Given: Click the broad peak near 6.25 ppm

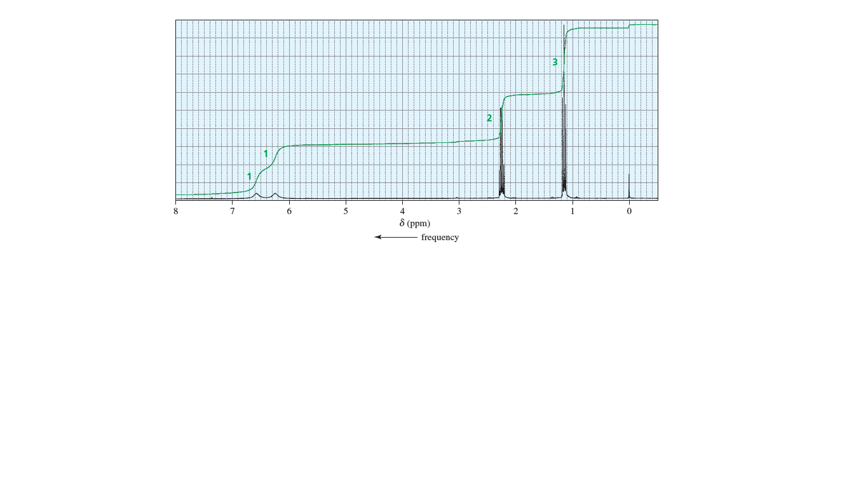Looking at the screenshot, I should pos(275,196).
